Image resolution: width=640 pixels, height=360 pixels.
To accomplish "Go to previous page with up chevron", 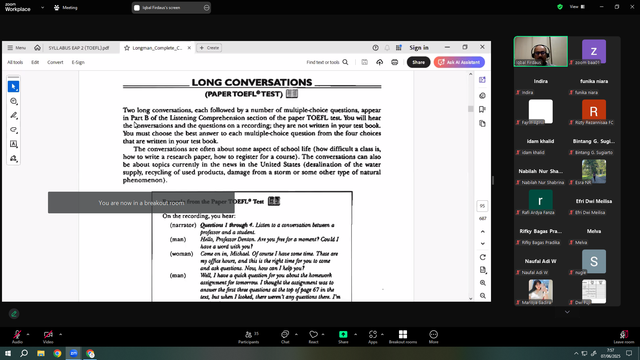I will point(482,231).
